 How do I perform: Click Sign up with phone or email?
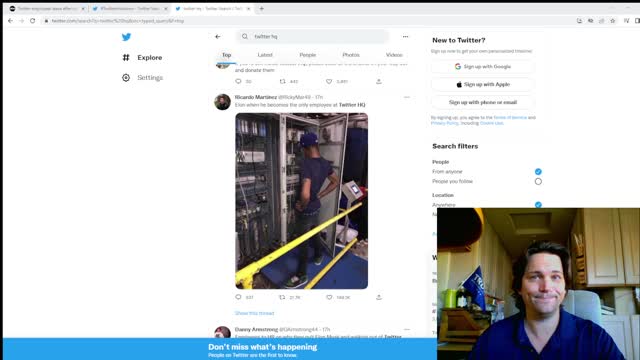click(x=483, y=102)
